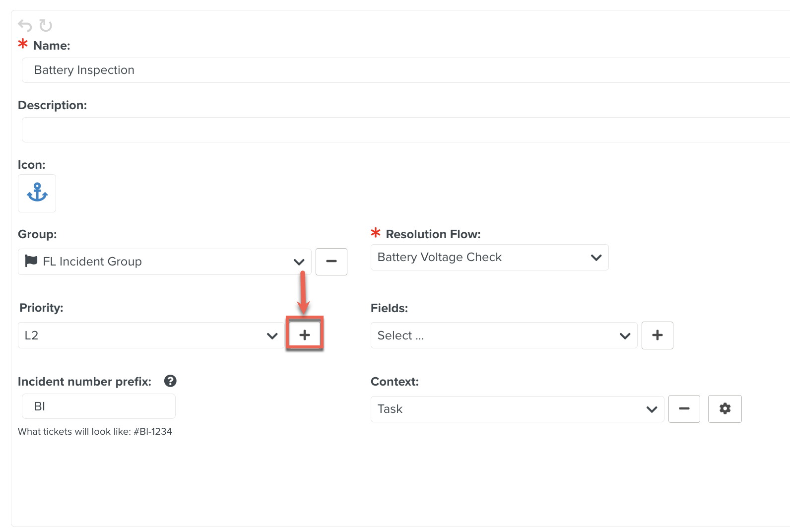Edit the Incident number prefix field
The height and width of the screenshot is (532, 790).
[99, 406]
